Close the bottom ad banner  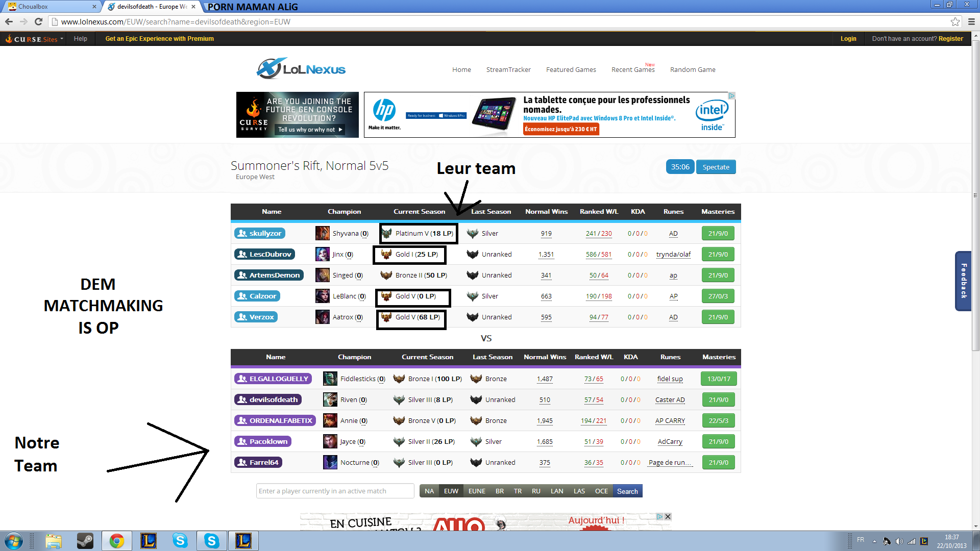pyautogui.click(x=668, y=516)
